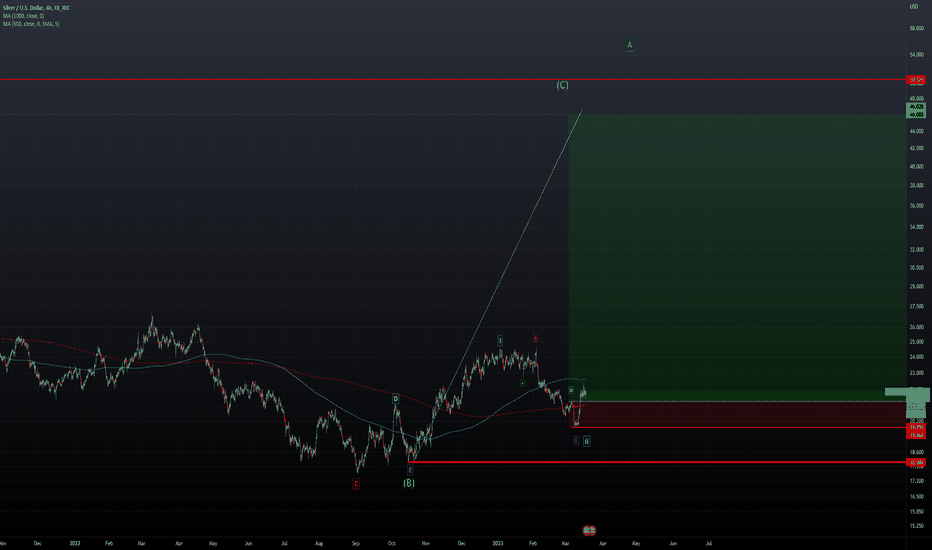The height and width of the screenshot is (550, 932).
Task: Select the (C) wave label
Action: pos(562,86)
